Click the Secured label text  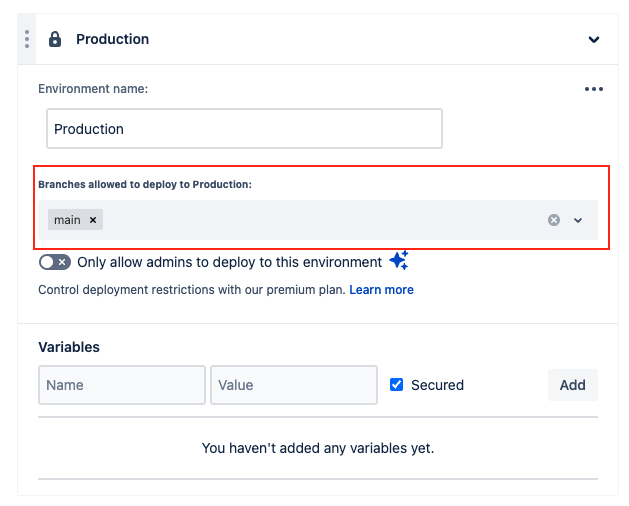(437, 385)
